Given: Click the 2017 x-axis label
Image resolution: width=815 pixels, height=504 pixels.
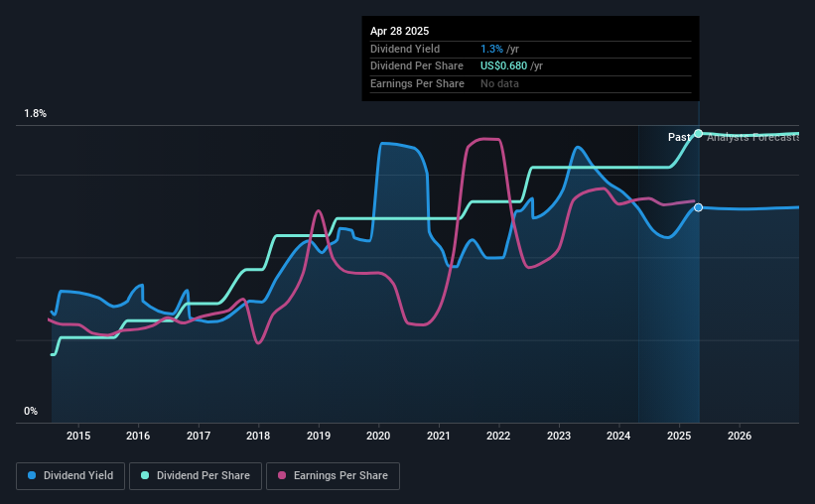Looking at the screenshot, I should [199, 436].
